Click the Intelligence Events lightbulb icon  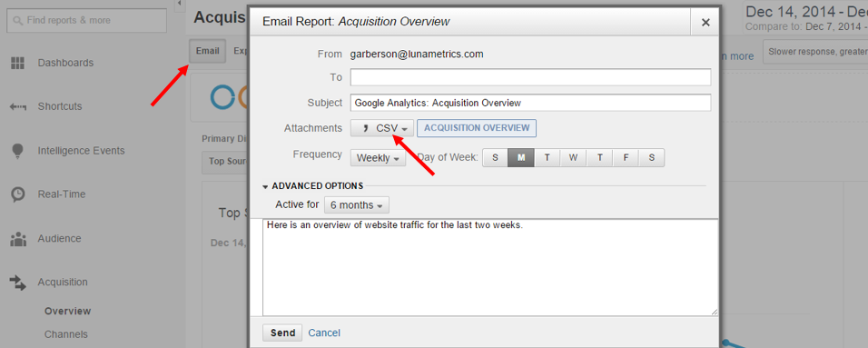(18, 151)
